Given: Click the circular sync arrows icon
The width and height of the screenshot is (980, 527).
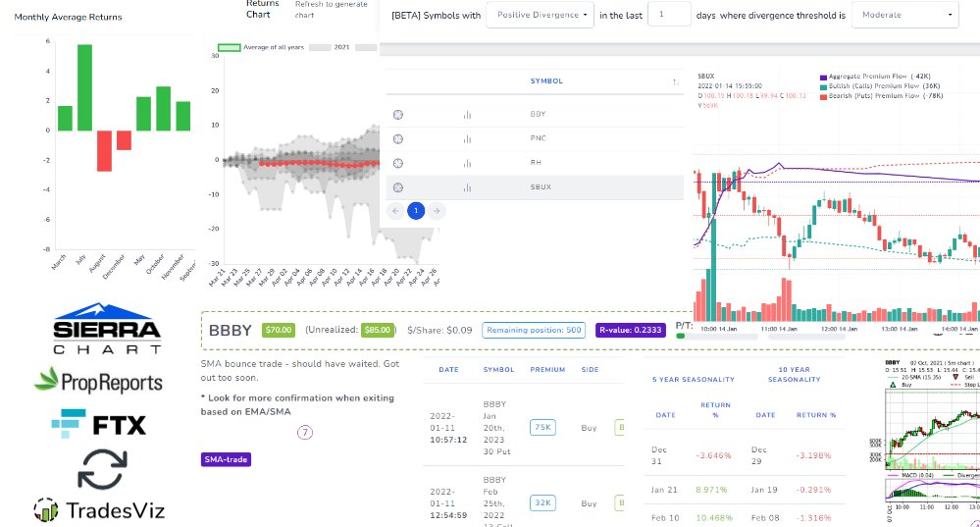Looking at the screenshot, I should pyautogui.click(x=102, y=469).
